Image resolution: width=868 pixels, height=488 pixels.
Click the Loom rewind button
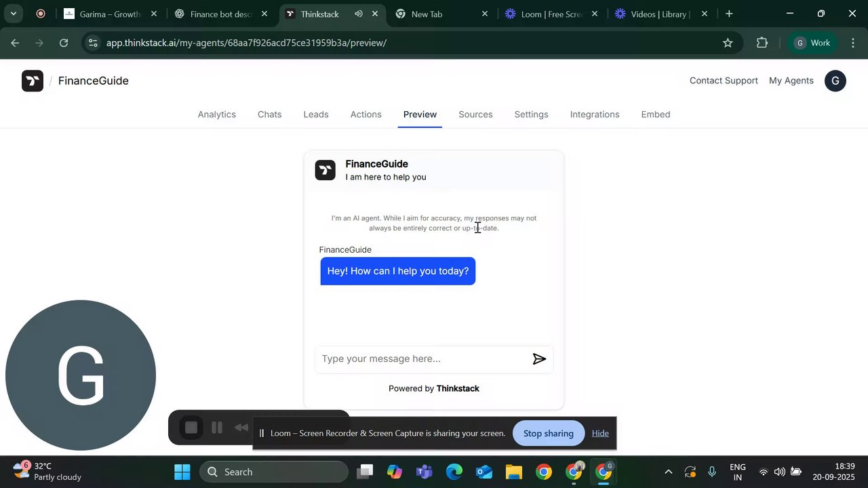(241, 428)
